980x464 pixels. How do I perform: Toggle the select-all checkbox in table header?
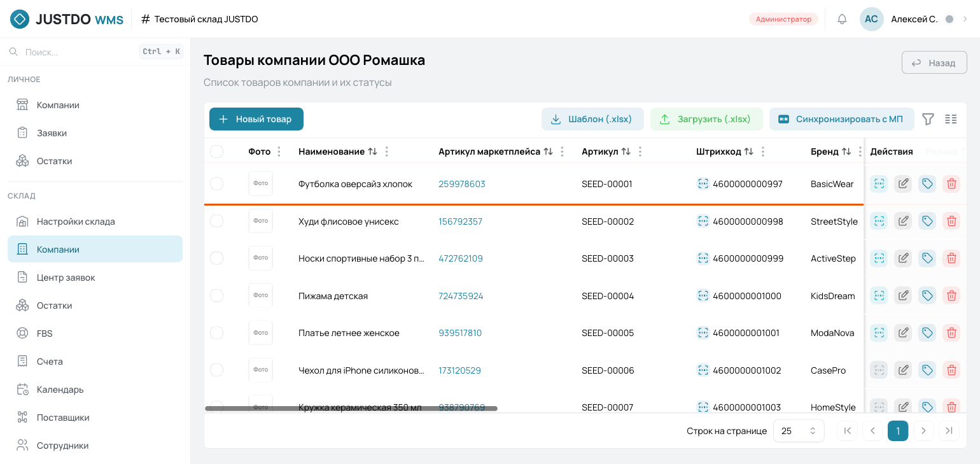217,151
